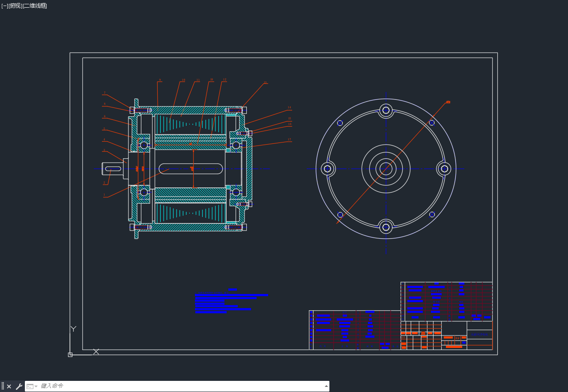568x392 pixels.
Task: Select the rightmost hex bolt in the end view
Action: click(x=444, y=169)
